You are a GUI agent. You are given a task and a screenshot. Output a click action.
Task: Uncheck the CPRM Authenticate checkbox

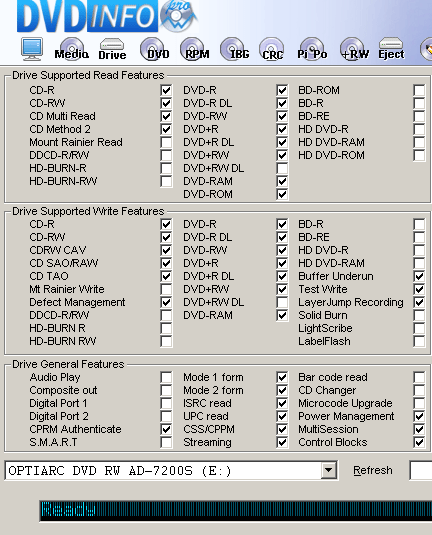166,429
